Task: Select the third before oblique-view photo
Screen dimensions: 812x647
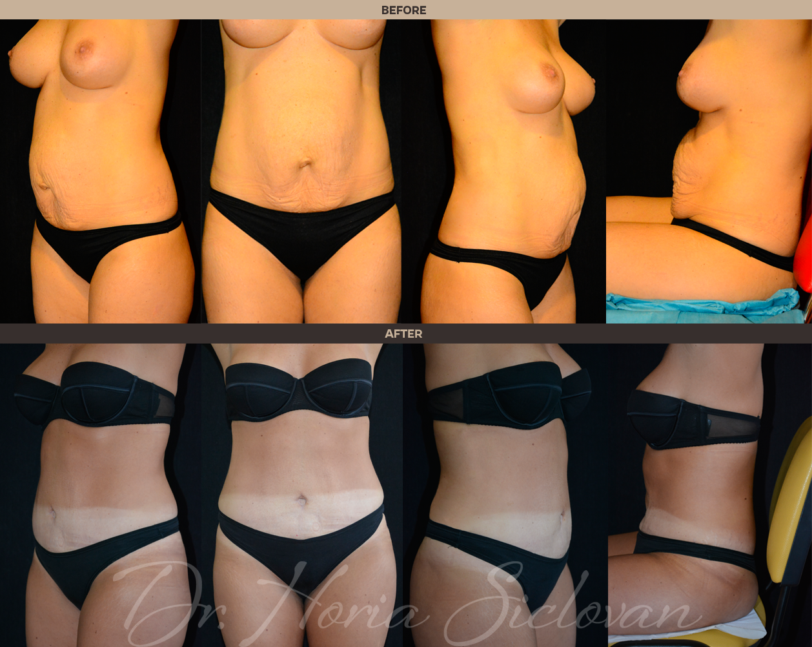Action: coord(504,171)
